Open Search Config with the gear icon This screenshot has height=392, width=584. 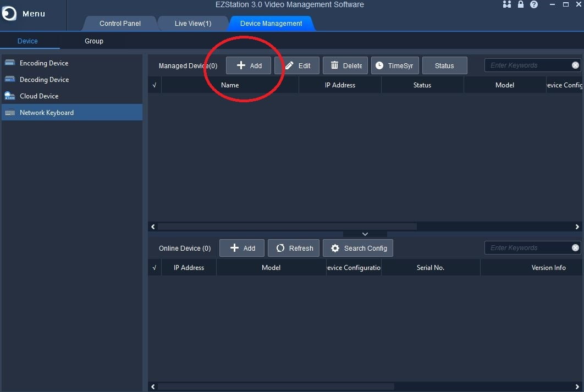click(x=357, y=248)
